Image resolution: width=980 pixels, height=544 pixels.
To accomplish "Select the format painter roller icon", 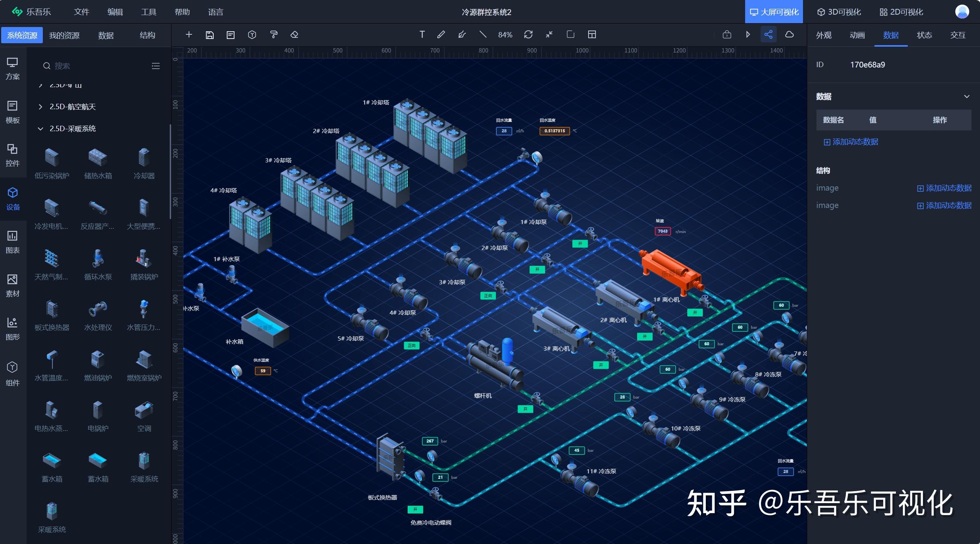I will pos(273,35).
